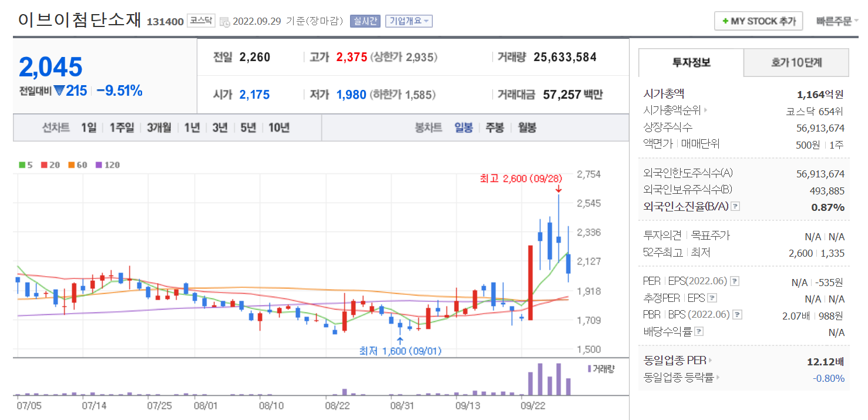Viewport: 868px width, 420px height.
Task: Click the 외국인소진율 value 0.87%
Action: point(828,207)
